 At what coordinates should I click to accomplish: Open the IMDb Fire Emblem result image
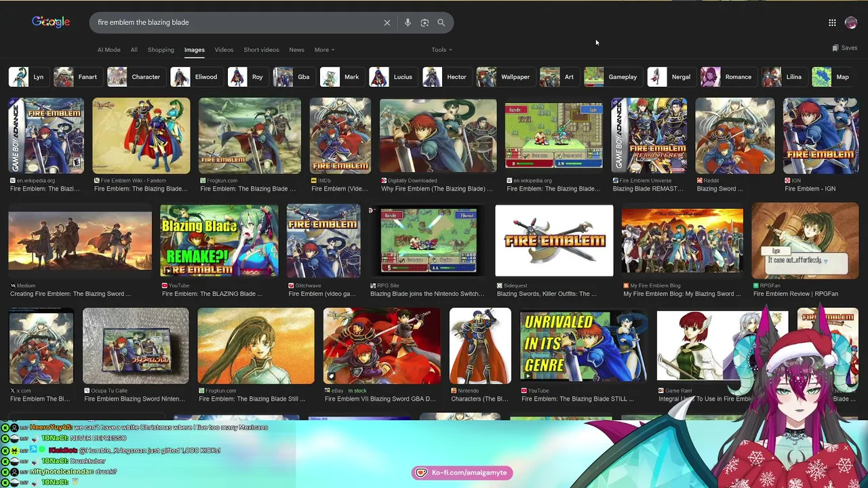point(340,136)
